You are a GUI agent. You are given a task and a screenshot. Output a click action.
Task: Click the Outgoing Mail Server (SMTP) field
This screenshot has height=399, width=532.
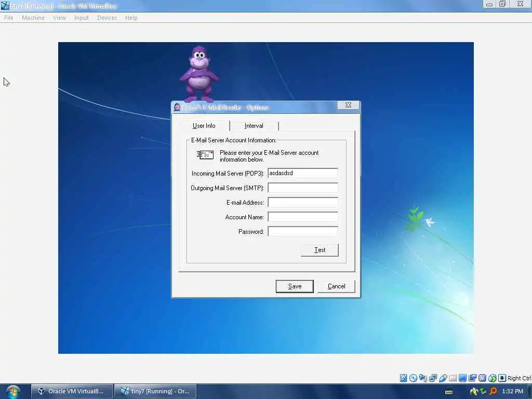click(303, 188)
